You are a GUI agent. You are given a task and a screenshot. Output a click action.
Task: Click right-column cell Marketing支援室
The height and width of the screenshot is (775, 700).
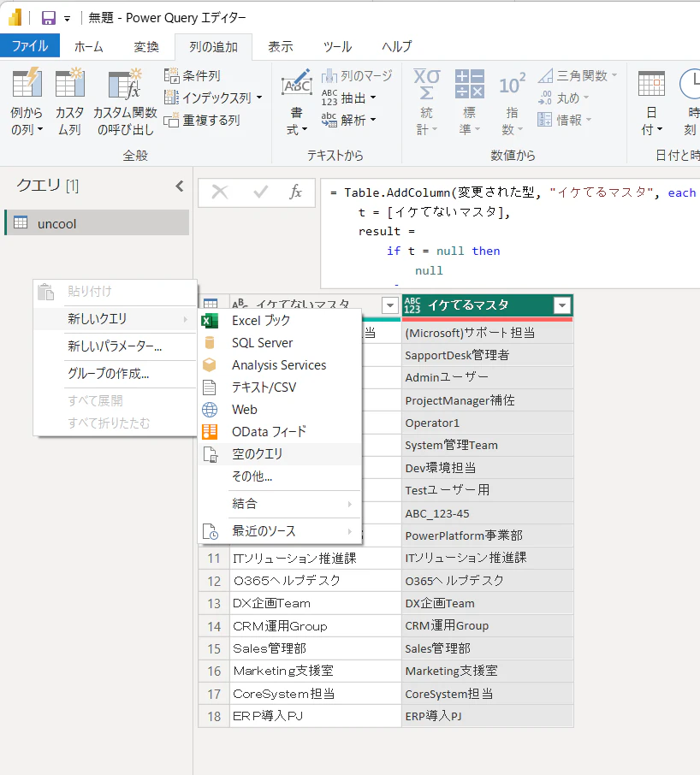(x=488, y=671)
